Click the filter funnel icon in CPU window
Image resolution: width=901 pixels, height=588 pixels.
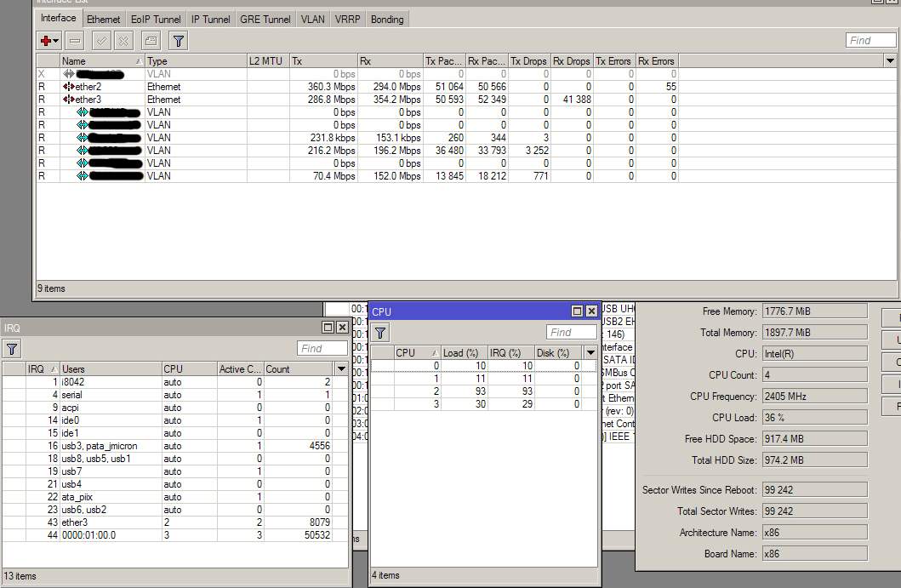pyautogui.click(x=381, y=332)
